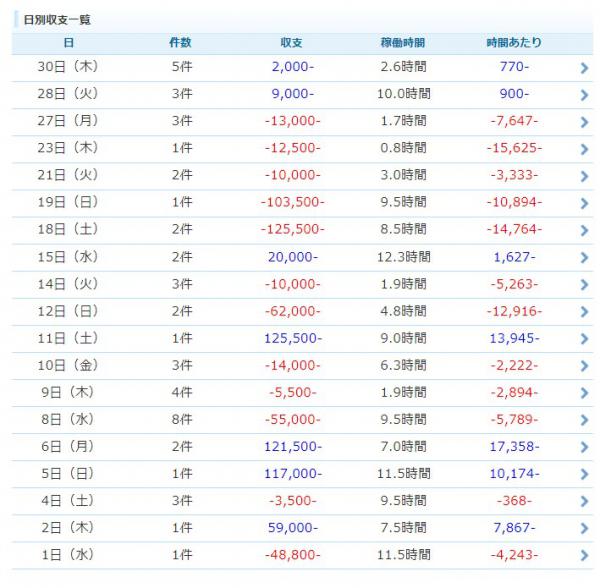Open details chevron for 9日(木) row
The image size is (600, 588).
[584, 393]
